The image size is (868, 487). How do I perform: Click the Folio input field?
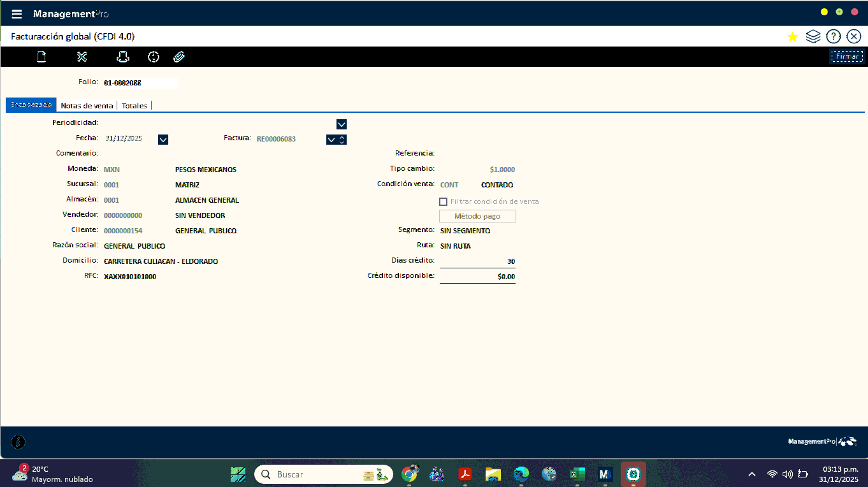point(140,83)
